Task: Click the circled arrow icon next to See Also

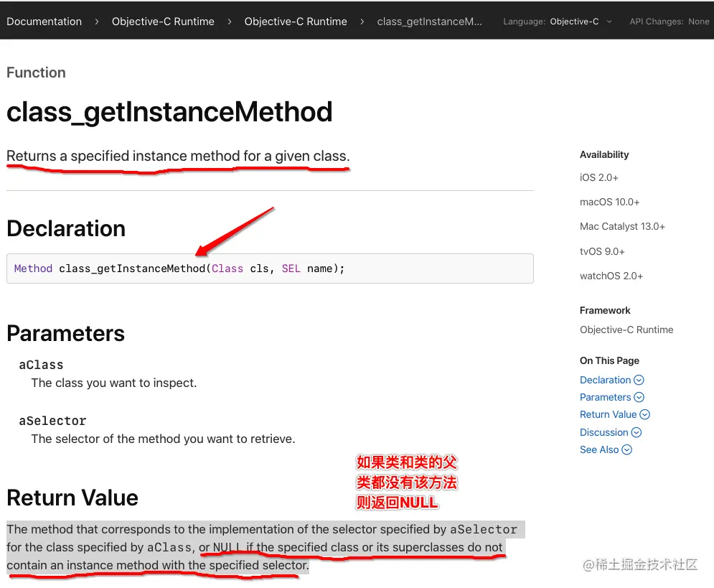Action: click(627, 449)
